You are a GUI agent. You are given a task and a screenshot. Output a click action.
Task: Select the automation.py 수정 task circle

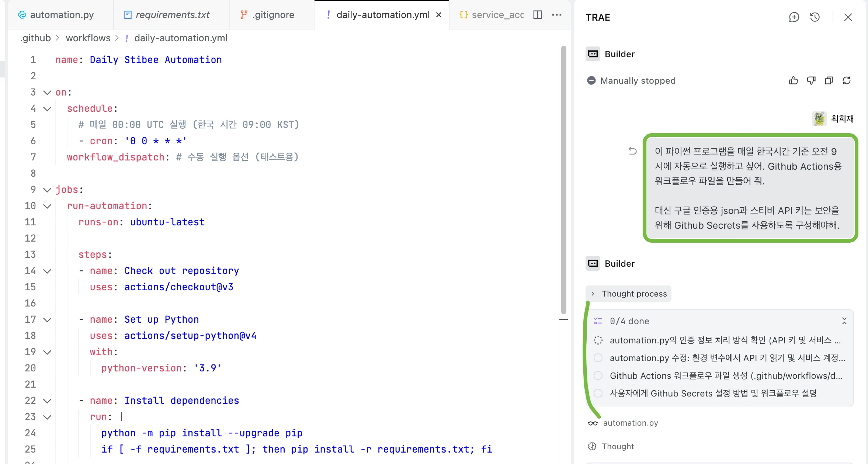point(598,358)
